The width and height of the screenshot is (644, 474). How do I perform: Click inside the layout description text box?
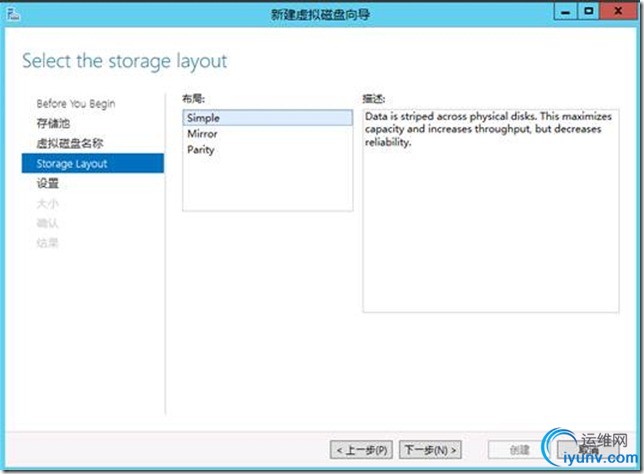click(491, 211)
